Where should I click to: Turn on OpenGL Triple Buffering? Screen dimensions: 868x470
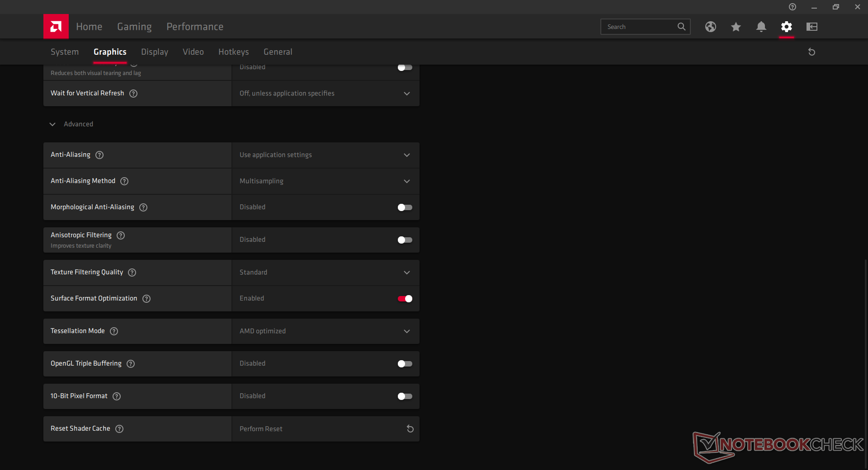coord(405,364)
